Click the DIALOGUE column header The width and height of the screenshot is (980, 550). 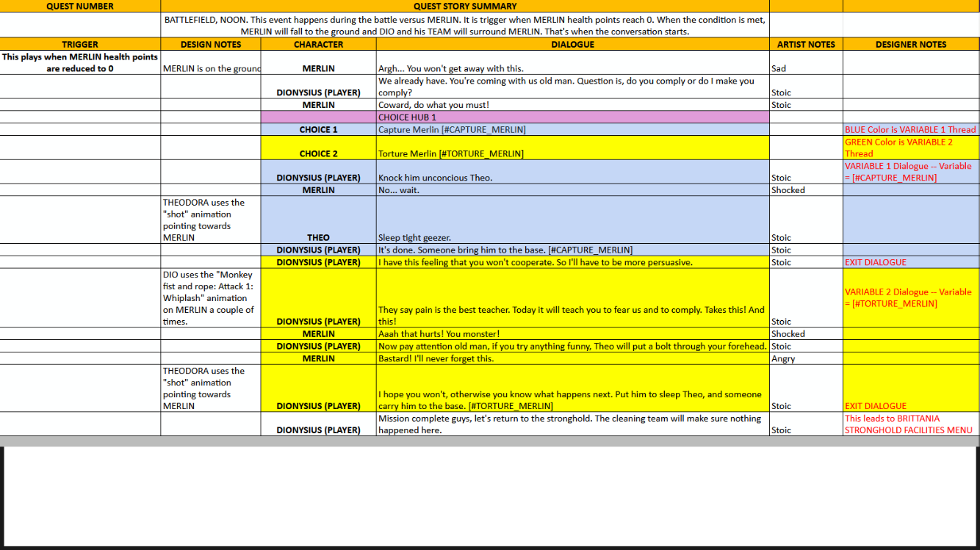(572, 44)
